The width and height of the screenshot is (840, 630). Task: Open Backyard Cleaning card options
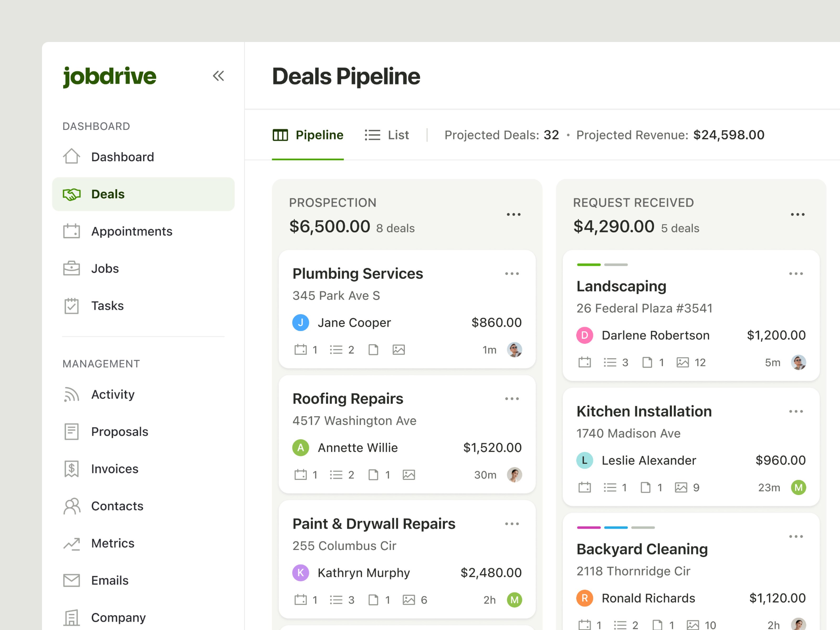[796, 537]
